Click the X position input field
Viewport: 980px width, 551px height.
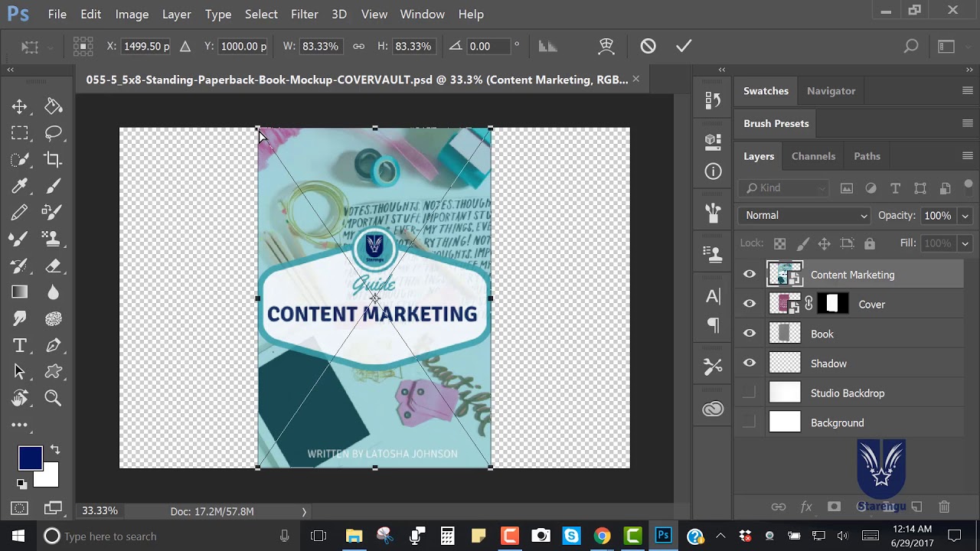click(x=146, y=46)
